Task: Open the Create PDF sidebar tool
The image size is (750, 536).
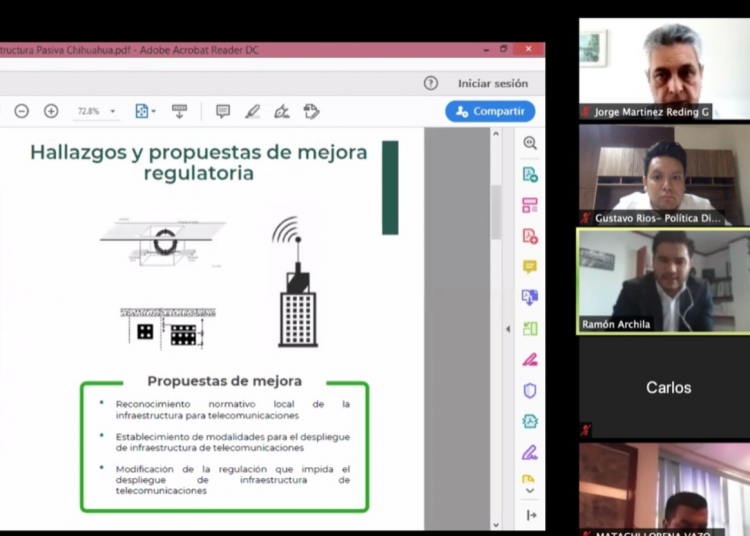Action: [530, 236]
